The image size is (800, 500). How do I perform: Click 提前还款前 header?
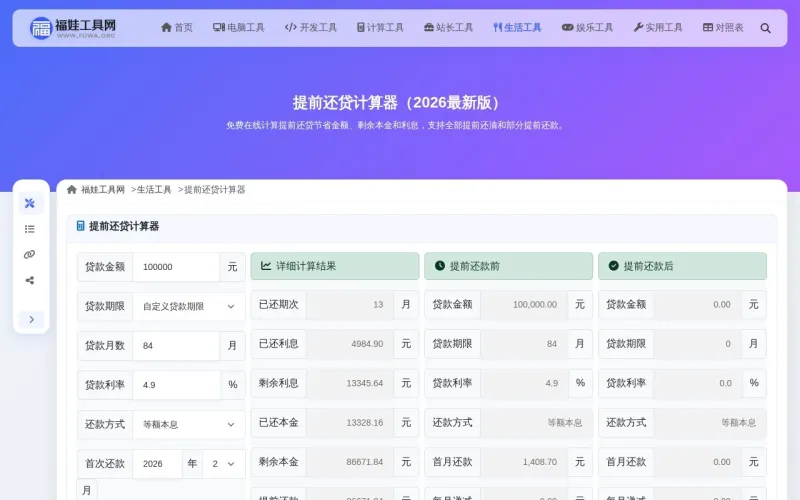point(508,266)
